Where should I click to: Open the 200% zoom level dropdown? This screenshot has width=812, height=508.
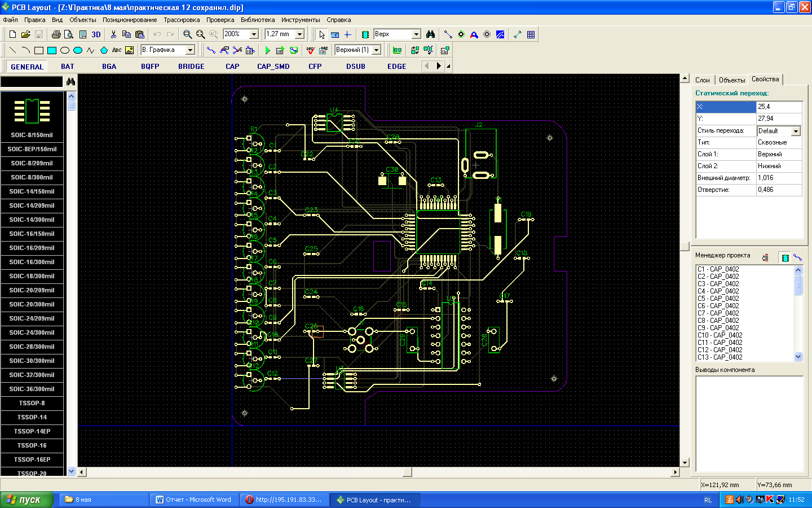tap(254, 34)
